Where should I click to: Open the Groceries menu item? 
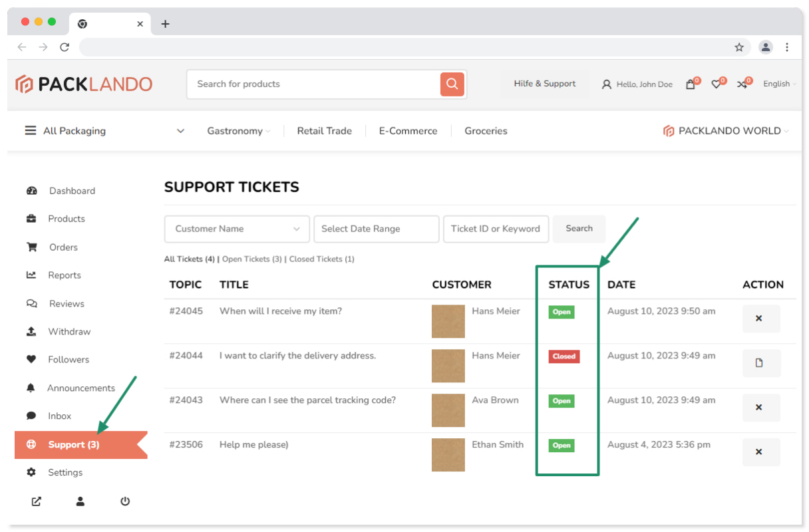click(x=486, y=131)
